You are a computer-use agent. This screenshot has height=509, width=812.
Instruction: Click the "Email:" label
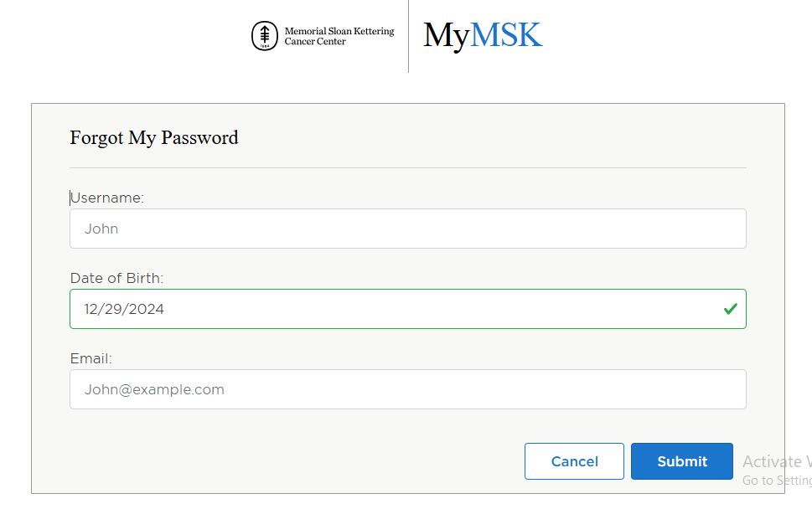point(91,359)
